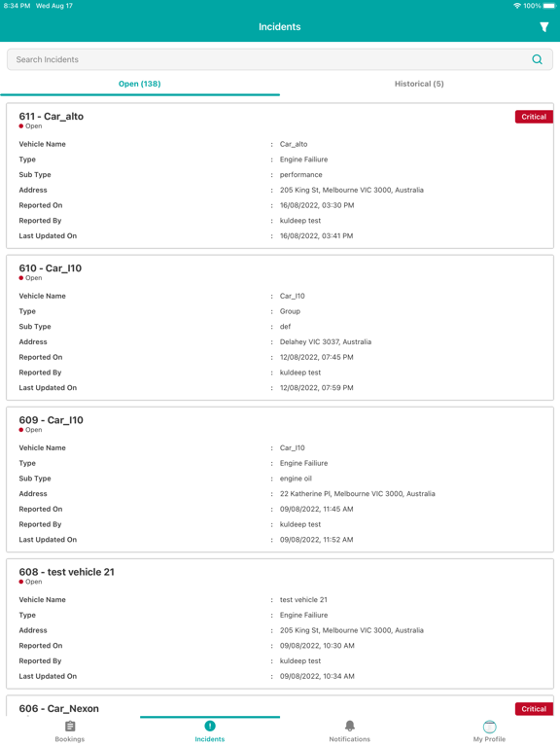The height and width of the screenshot is (747, 560).
Task: Tap the search magnifier icon
Action: point(537,59)
